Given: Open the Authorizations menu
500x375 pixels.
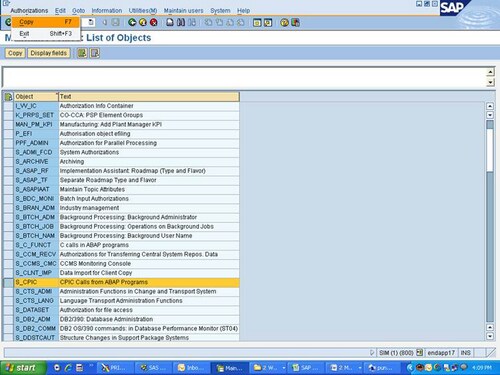Looking at the screenshot, I should tap(29, 11).
